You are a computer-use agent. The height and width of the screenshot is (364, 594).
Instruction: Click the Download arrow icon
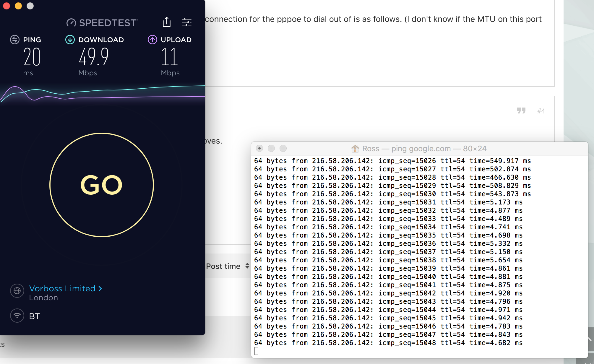coord(70,40)
